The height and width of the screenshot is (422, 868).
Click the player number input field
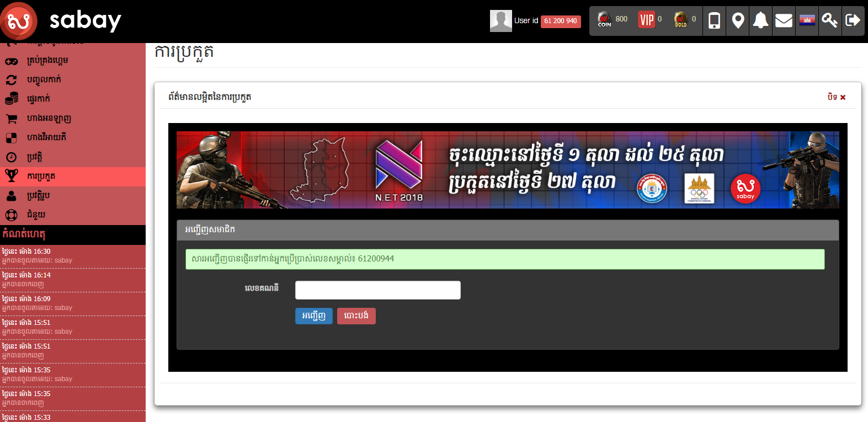377,290
